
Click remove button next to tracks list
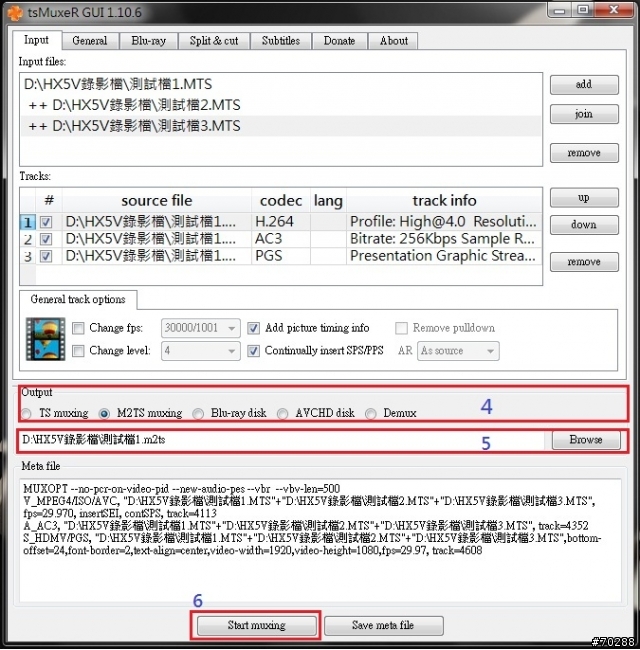[584, 262]
